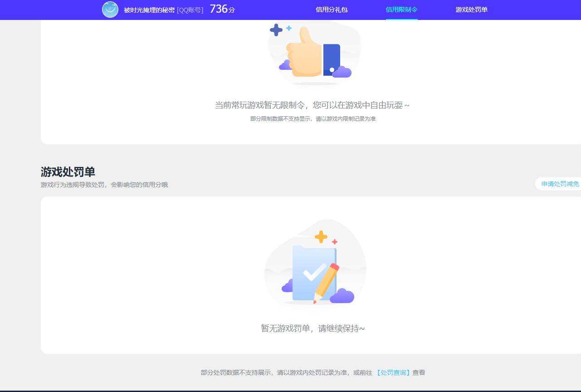
Task: Click the 736 credit score
Action: pyautogui.click(x=219, y=9)
